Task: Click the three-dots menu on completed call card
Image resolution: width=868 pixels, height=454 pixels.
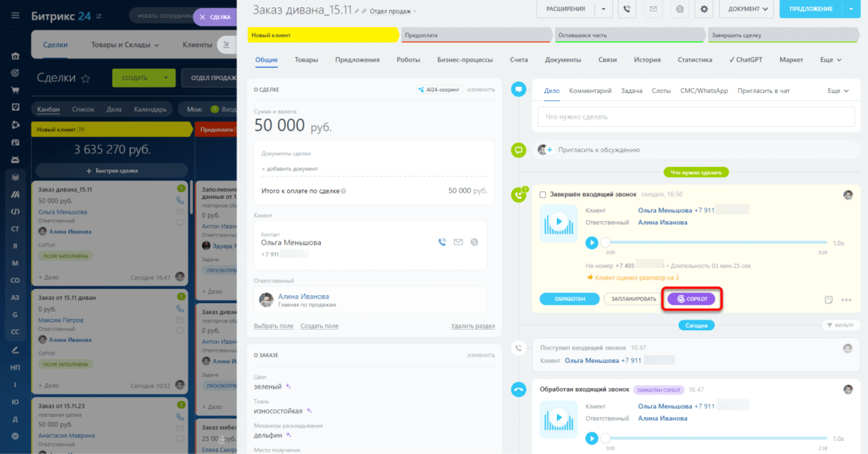Action: pos(846,300)
